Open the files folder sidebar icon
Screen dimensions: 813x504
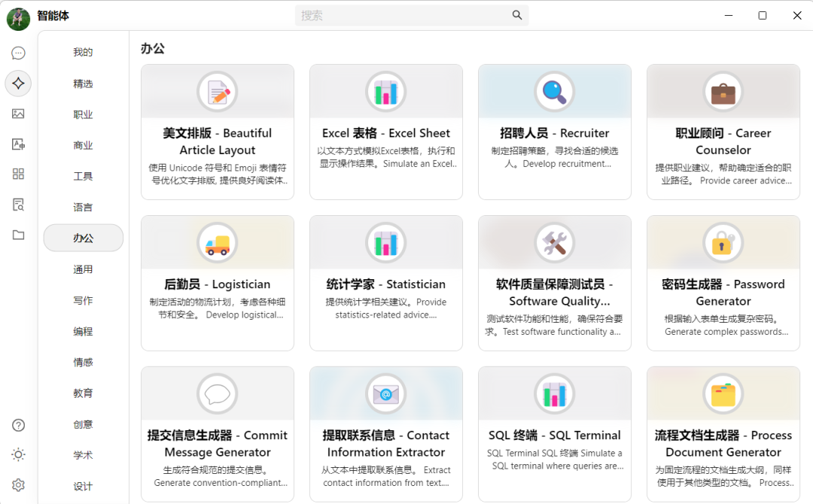coord(18,235)
